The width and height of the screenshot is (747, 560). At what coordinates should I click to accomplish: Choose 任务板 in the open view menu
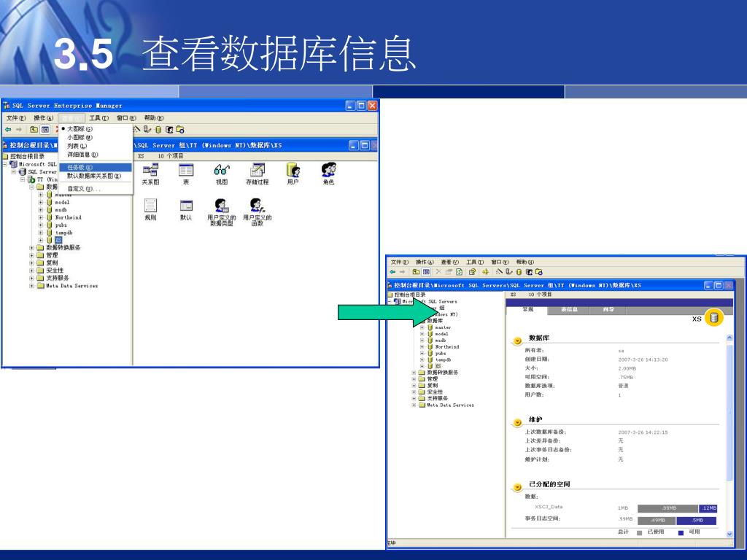pos(96,168)
